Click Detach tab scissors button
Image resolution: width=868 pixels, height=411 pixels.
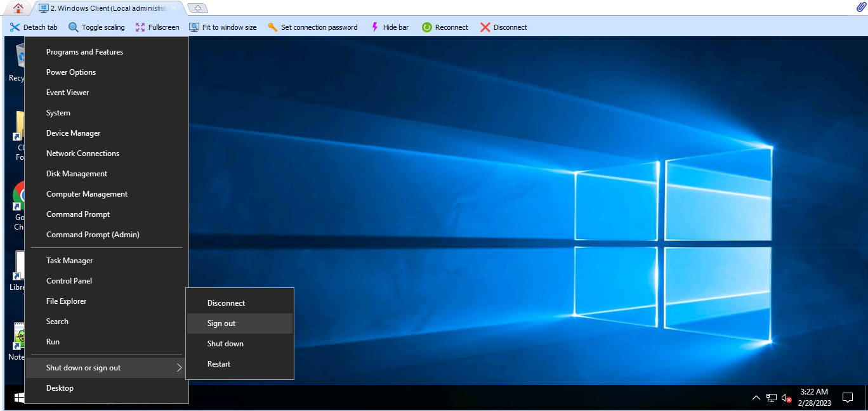pyautogui.click(x=34, y=27)
